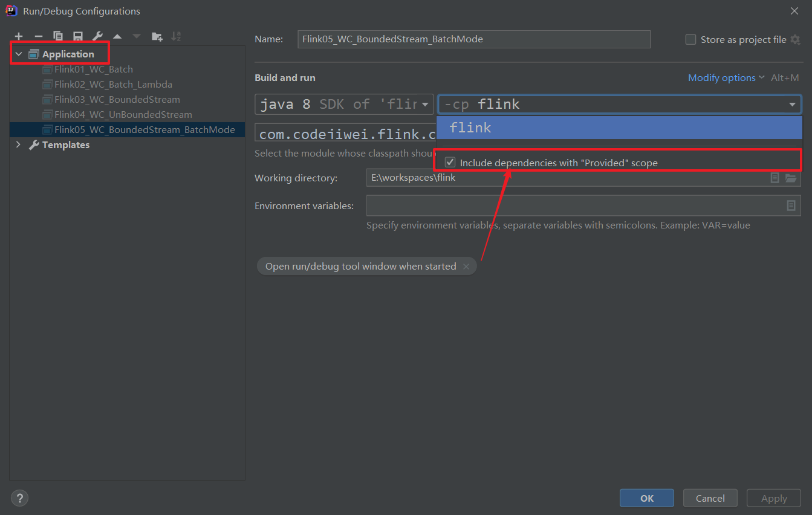Sort configurations alphabetically icon
Screen dimensions: 812x515
tap(176, 37)
